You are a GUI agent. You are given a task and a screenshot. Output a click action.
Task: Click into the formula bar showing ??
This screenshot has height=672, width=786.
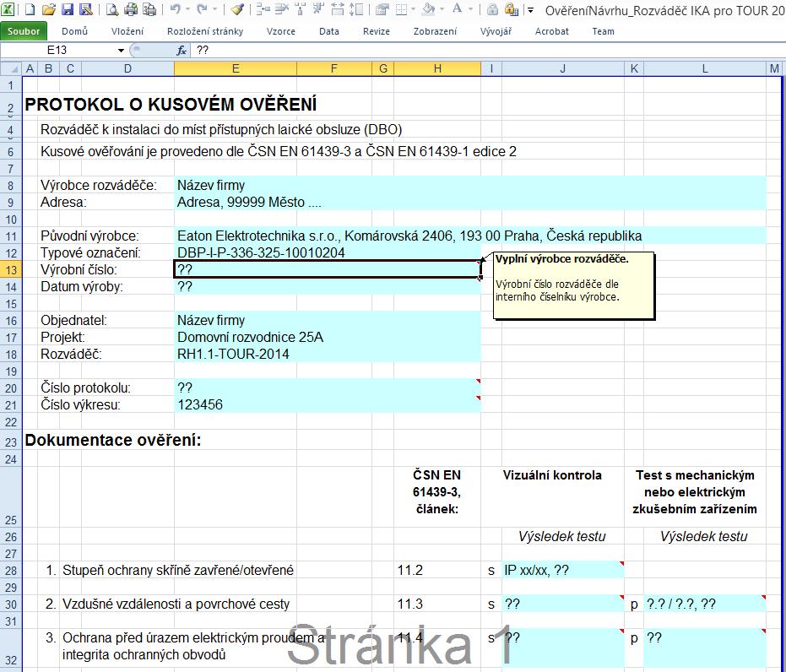[486, 50]
